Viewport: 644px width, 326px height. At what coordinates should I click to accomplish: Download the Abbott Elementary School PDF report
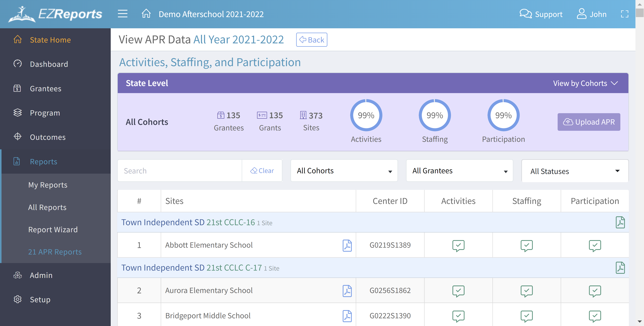(347, 245)
